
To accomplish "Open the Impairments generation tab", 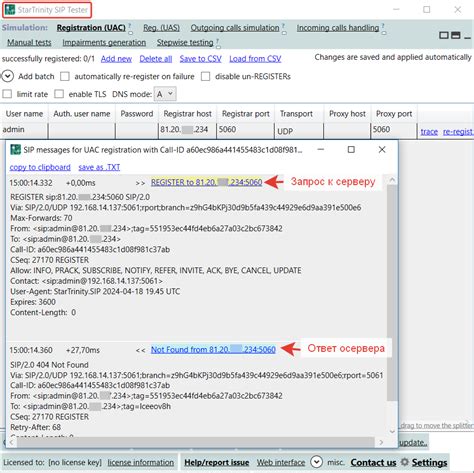I will click(x=104, y=43).
